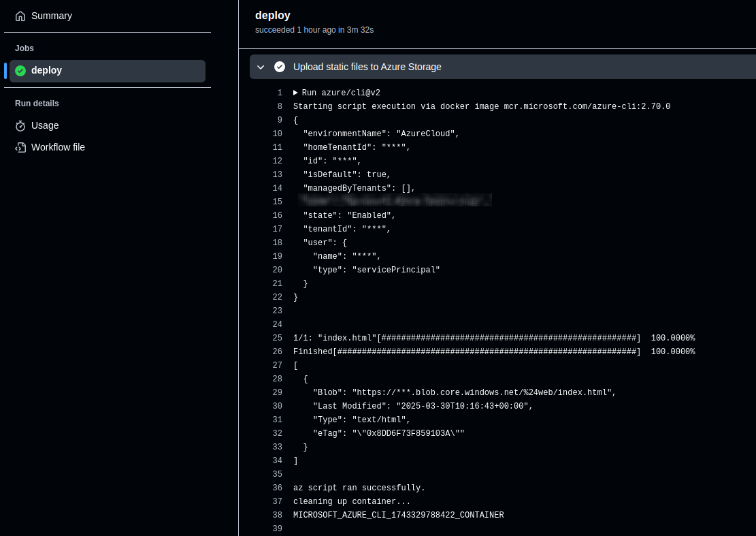Click the Finished progress bar log line

point(494,351)
